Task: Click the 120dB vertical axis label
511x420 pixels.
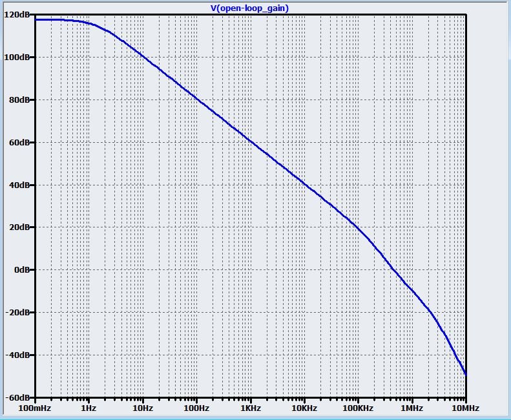Action: [16, 15]
